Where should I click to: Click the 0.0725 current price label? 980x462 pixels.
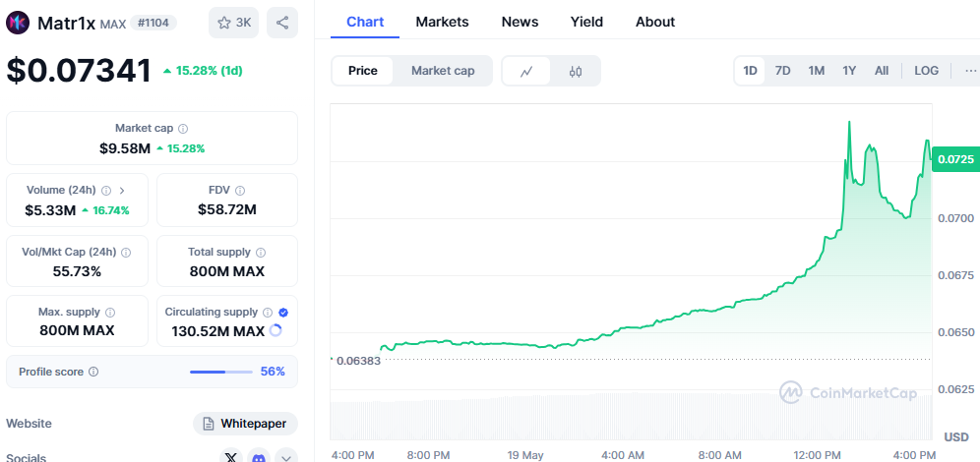[955, 159]
